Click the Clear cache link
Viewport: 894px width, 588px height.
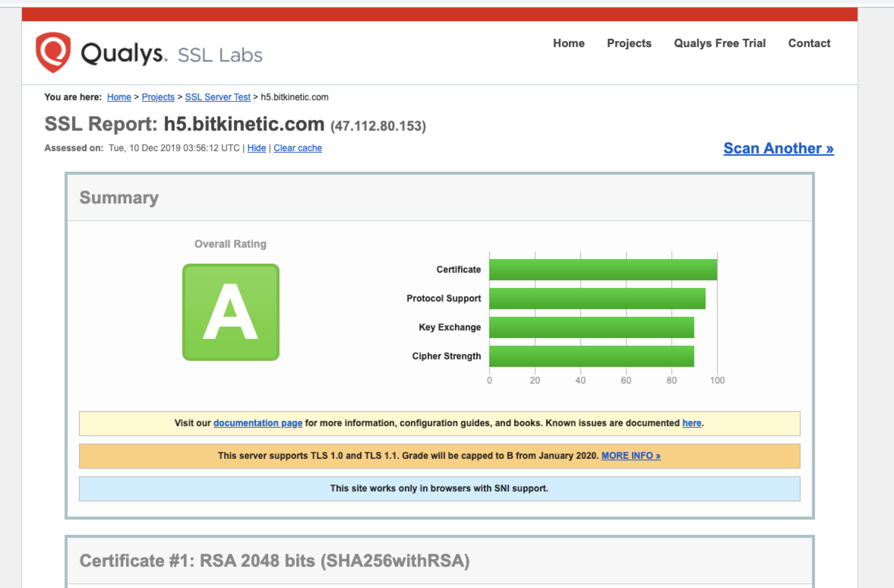tap(298, 148)
